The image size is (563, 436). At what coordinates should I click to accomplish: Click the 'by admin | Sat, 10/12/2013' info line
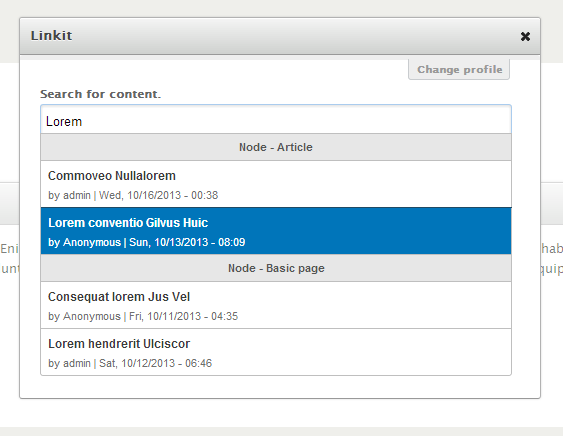point(130,363)
